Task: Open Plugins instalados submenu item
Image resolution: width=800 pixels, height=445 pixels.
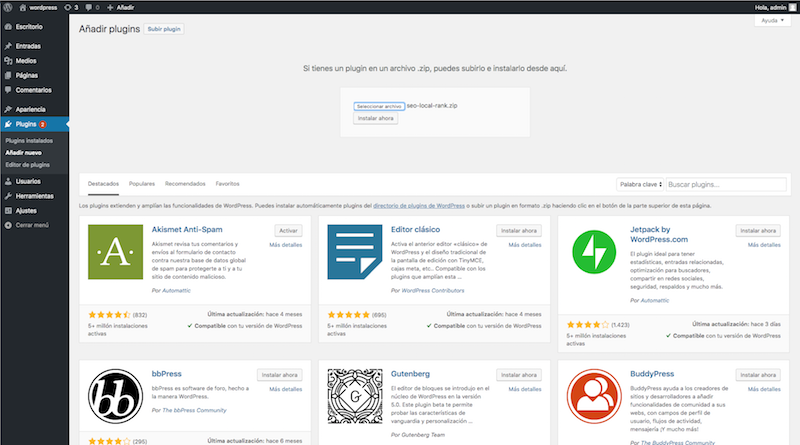Action: (x=29, y=140)
